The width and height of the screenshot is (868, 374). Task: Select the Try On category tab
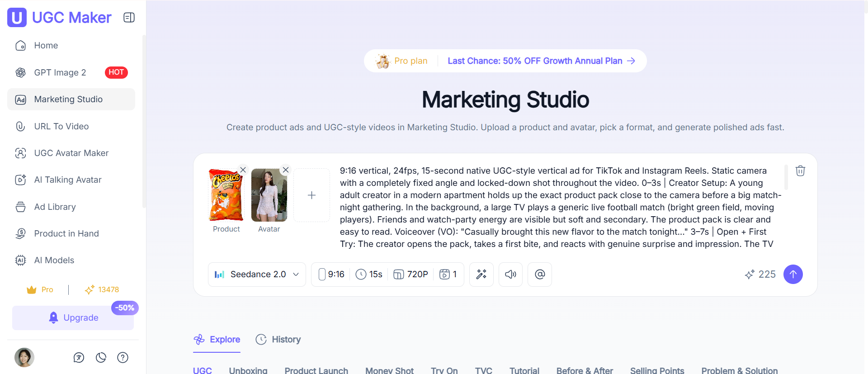coord(444,370)
